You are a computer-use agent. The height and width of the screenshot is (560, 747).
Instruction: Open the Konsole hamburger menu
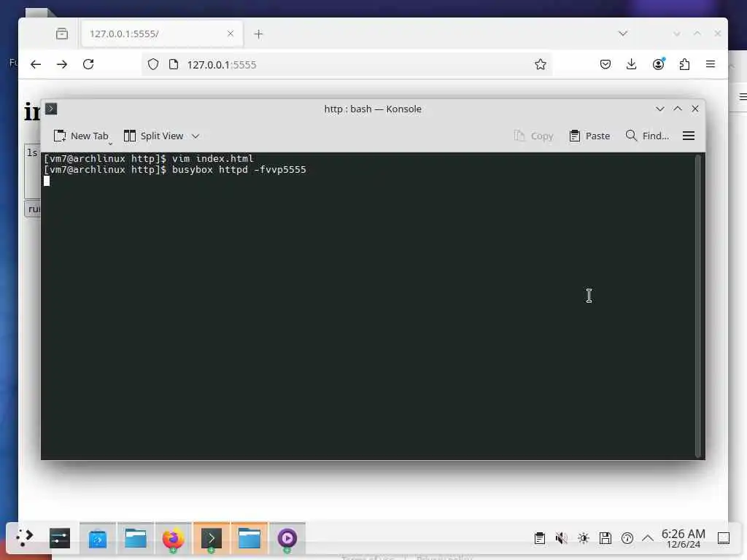click(x=689, y=136)
